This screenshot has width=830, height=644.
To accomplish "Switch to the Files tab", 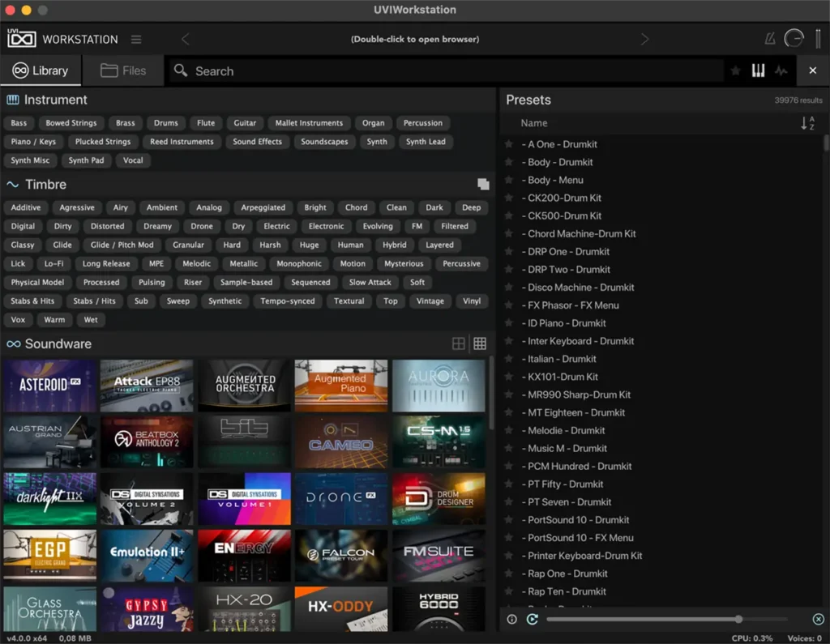I will pos(123,70).
